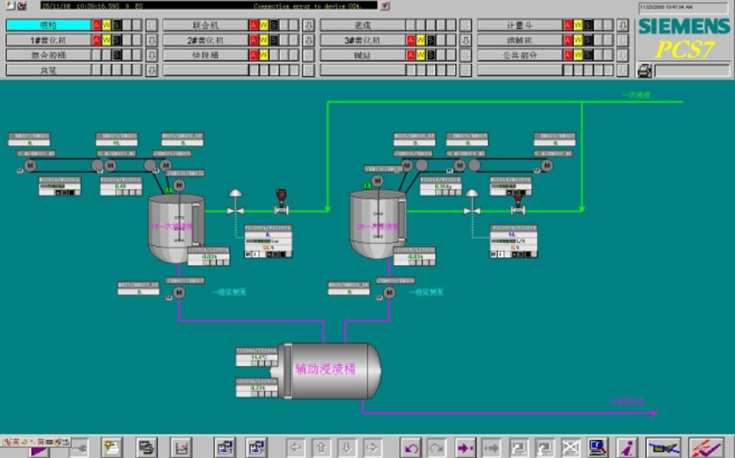Open the 公共部分 area button
This screenshot has height=458, width=735.
520,55
